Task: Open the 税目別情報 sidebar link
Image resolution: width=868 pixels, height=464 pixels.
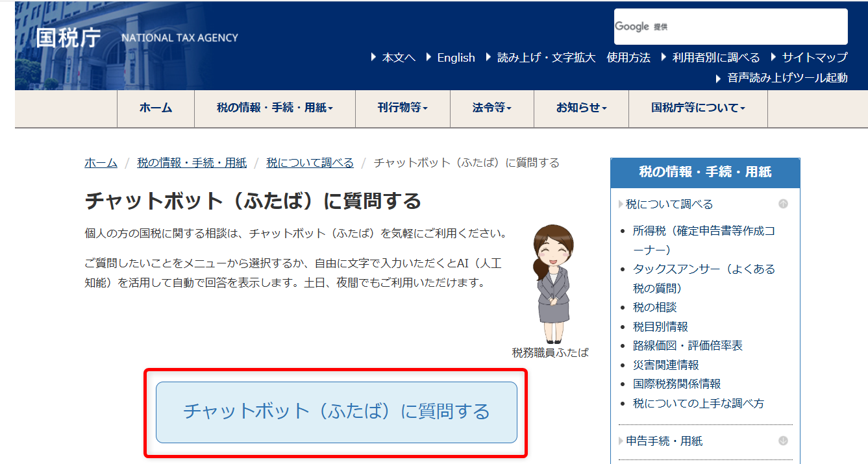Action: click(x=660, y=327)
